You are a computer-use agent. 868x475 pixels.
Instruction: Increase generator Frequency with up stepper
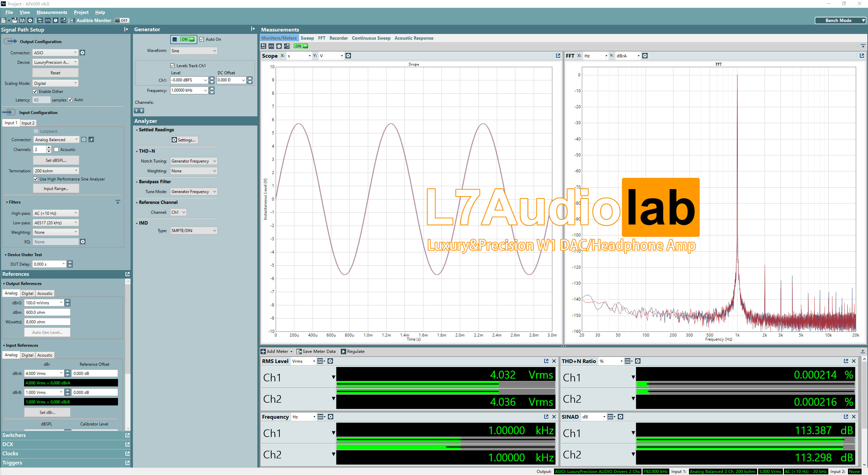coord(212,89)
